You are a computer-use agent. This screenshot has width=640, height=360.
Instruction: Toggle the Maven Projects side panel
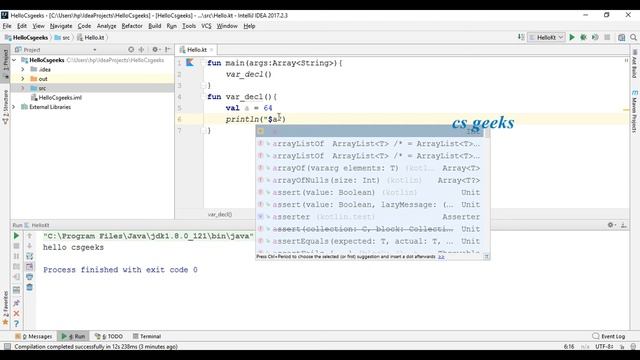pos(635,111)
